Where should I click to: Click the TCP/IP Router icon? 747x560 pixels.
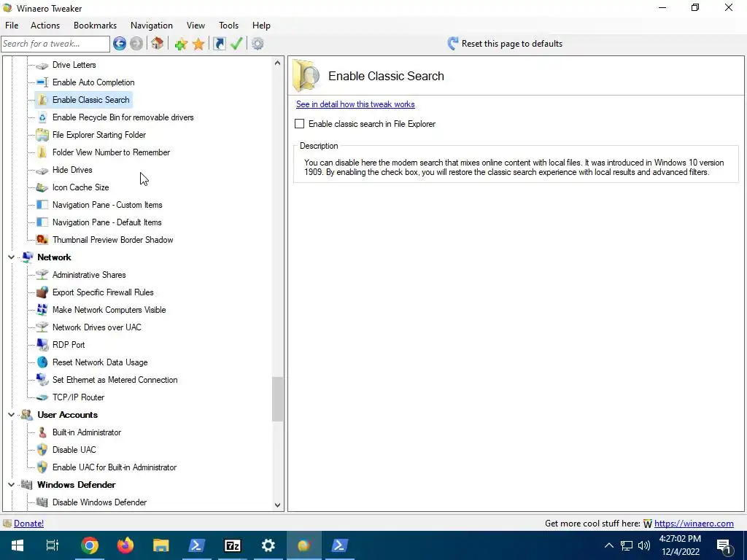[42, 397]
